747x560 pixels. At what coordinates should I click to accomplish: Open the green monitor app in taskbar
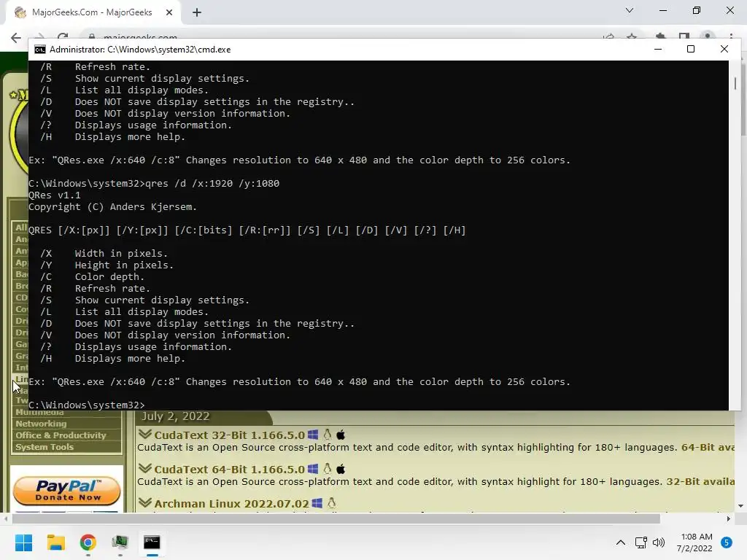click(120, 542)
